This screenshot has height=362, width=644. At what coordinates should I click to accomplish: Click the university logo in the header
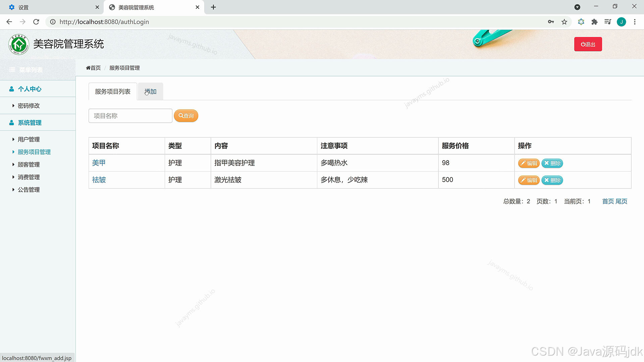pos(19,44)
